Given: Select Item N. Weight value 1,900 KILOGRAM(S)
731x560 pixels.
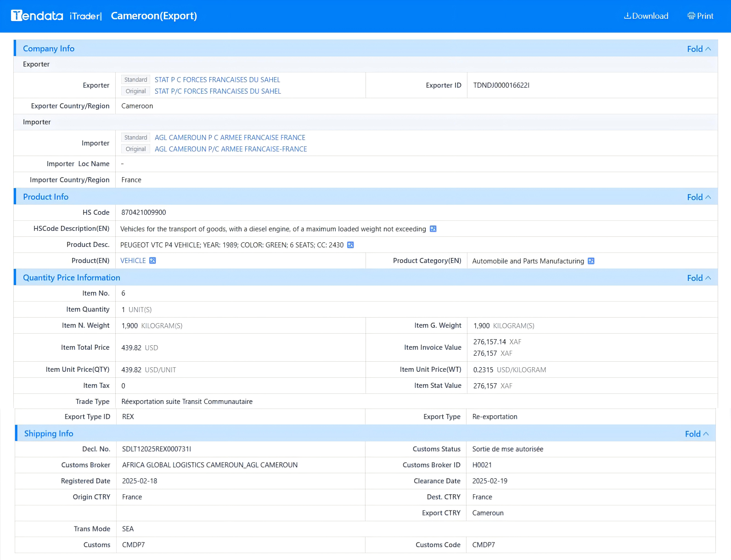Looking at the screenshot, I should (x=152, y=325).
